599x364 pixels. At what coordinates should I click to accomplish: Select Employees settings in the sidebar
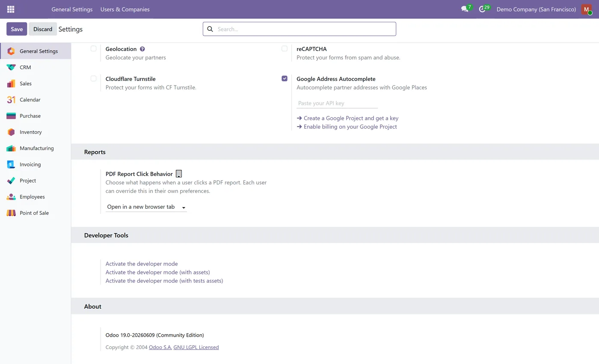coord(36,197)
